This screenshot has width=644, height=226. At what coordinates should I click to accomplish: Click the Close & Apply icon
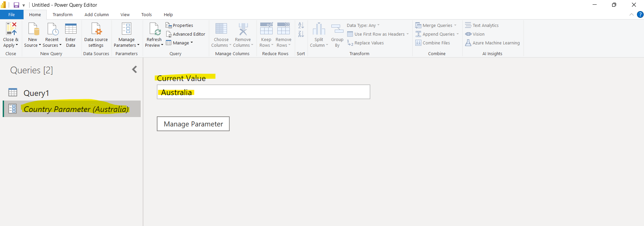(11, 29)
